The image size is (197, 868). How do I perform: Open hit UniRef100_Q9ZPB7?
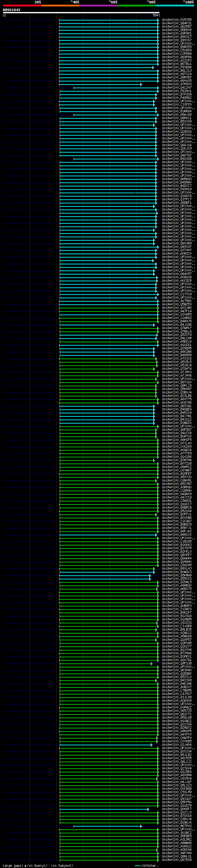point(177,26)
